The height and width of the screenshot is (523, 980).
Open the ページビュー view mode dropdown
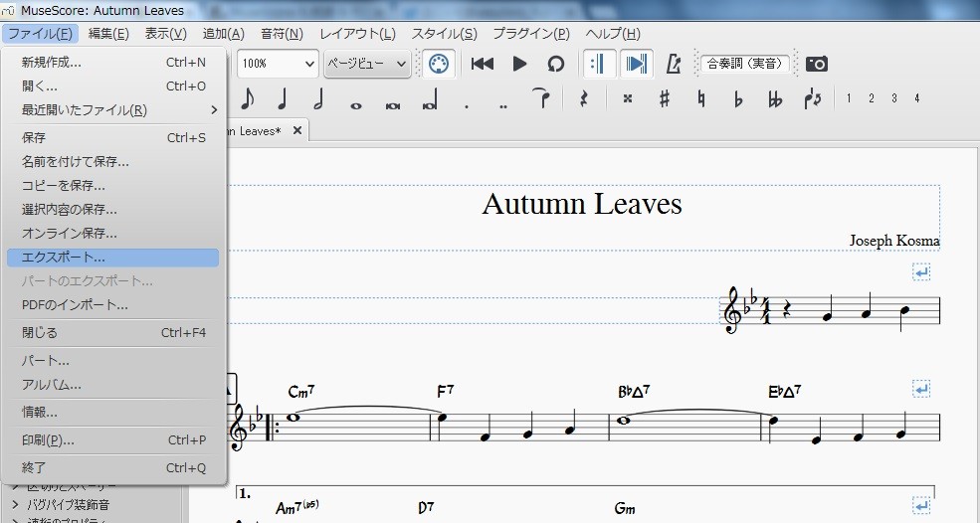coord(367,64)
